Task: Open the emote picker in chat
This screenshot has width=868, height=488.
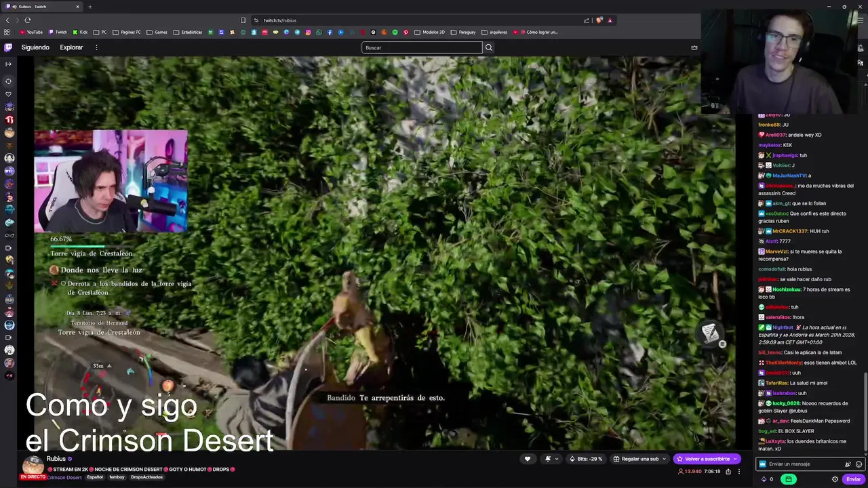Action: point(859,464)
